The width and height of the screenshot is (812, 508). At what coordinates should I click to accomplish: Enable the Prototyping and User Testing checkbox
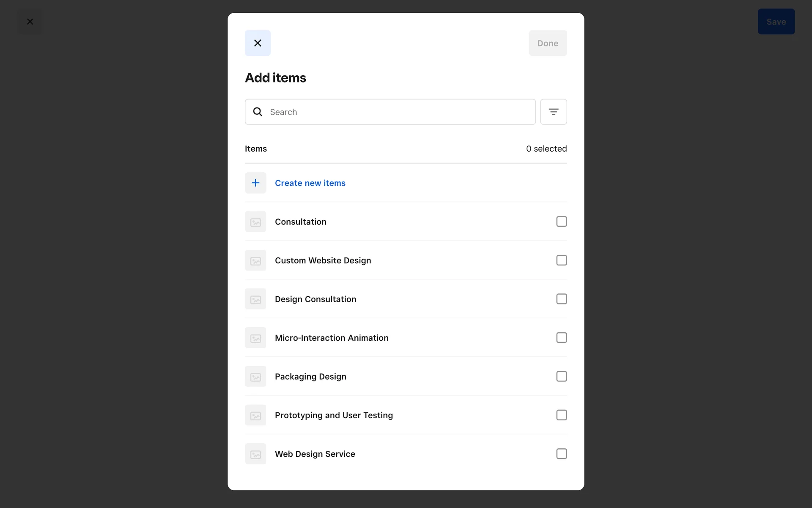pos(561,415)
